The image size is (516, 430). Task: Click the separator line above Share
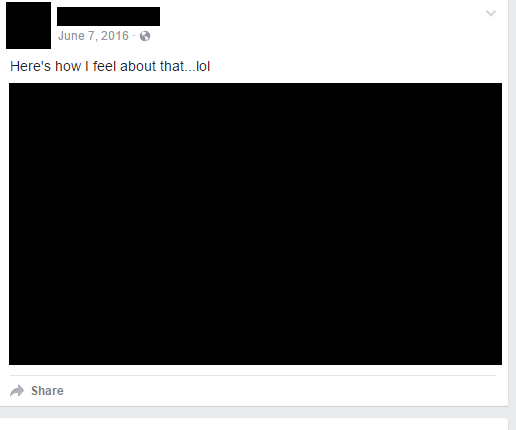coord(253,375)
